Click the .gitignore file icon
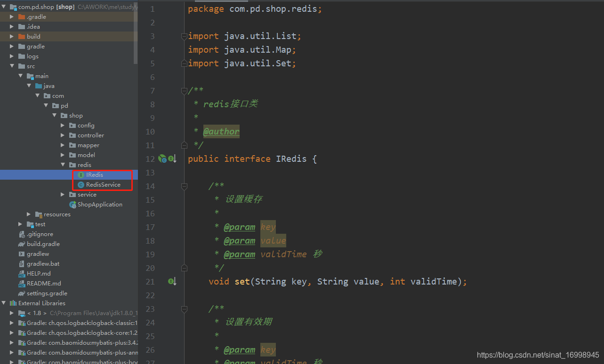604x364 pixels. [22, 234]
